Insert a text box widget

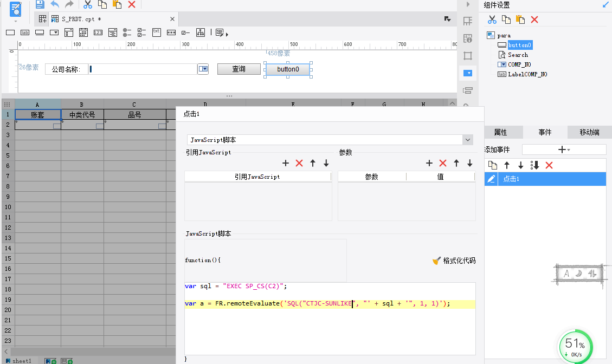[x=10, y=33]
